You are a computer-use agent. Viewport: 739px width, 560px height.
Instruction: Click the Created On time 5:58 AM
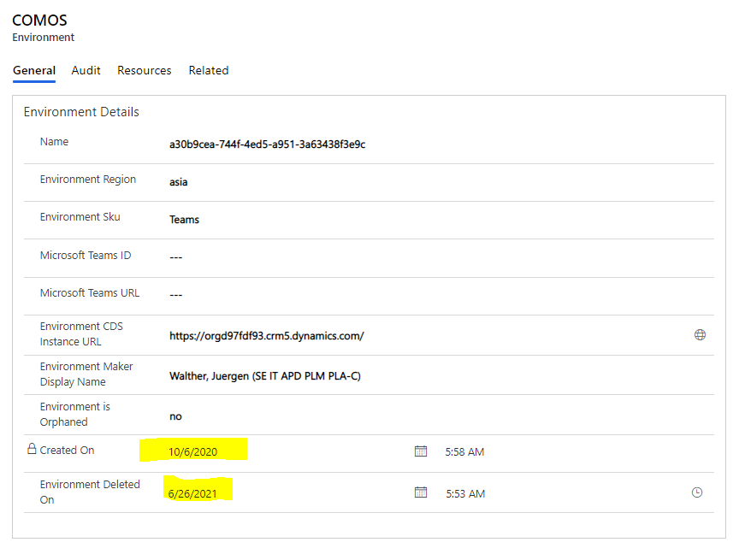pyautogui.click(x=464, y=452)
